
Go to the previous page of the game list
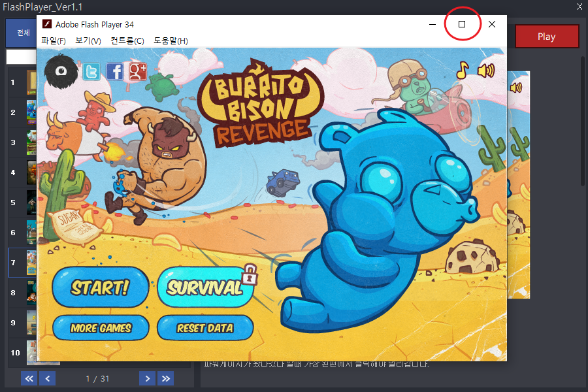coord(47,378)
